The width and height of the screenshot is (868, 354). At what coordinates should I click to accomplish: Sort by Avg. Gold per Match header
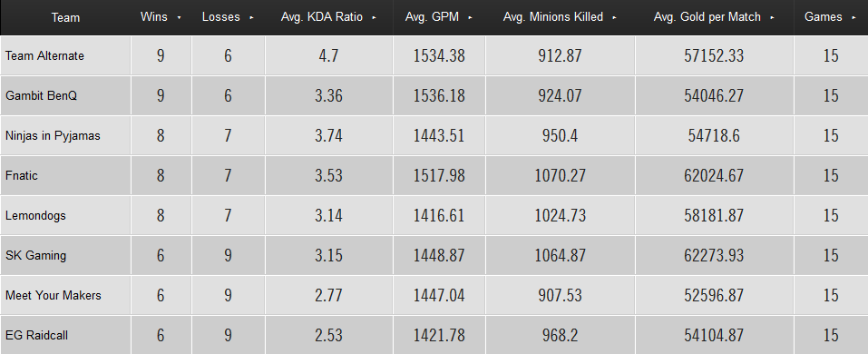[707, 17]
